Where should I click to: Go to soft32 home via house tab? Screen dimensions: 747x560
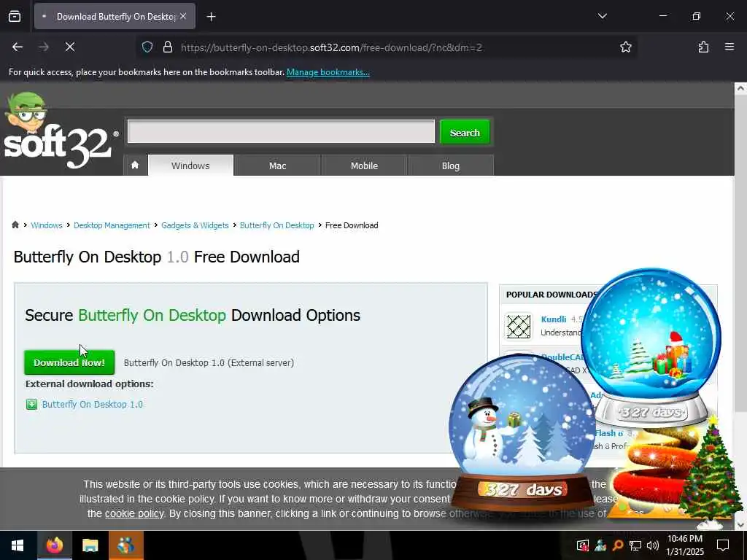[135, 166]
